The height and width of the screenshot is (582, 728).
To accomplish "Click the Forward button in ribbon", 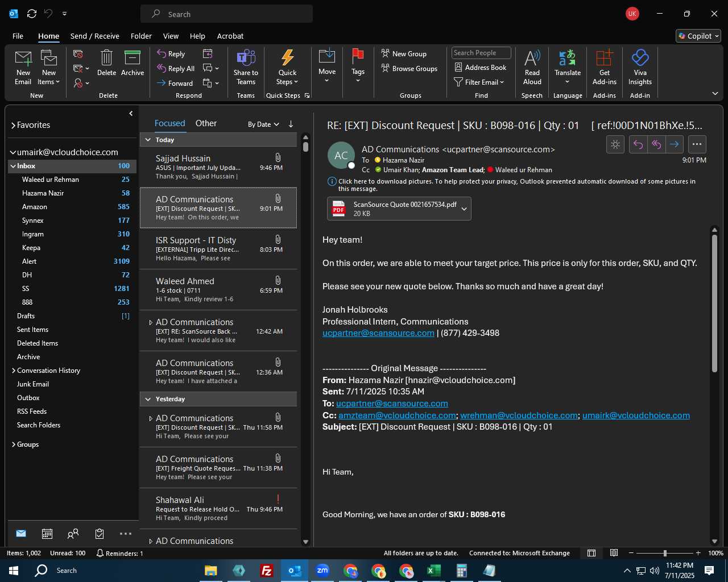I will [175, 83].
